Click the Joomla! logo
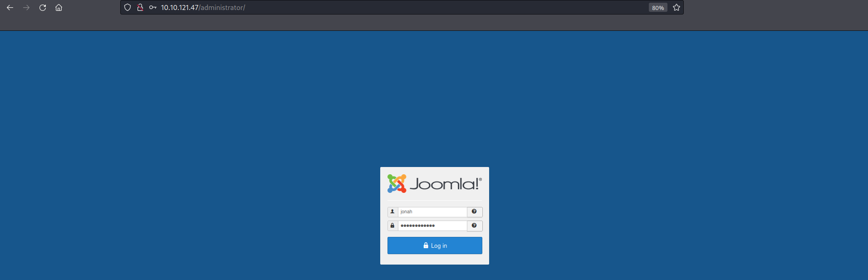The image size is (868, 280). tap(435, 184)
